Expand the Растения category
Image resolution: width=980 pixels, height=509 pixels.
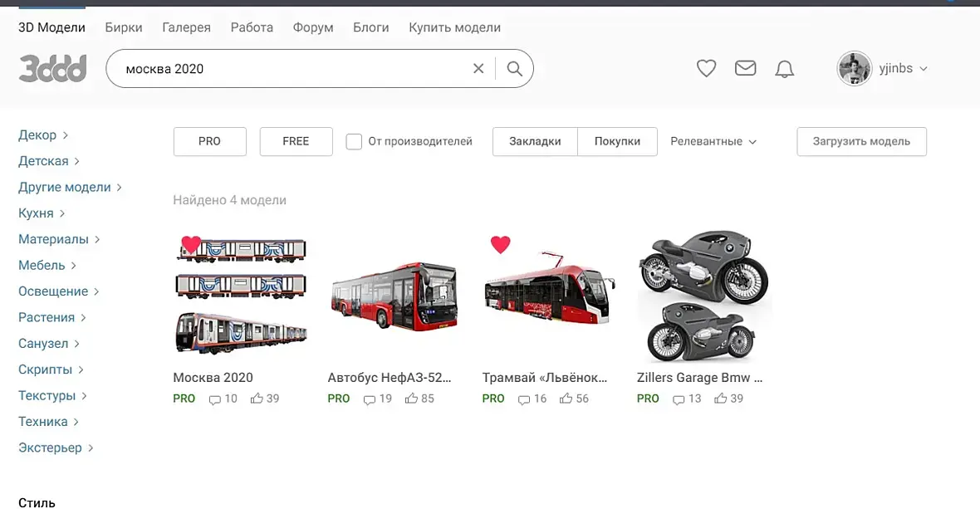coord(51,318)
